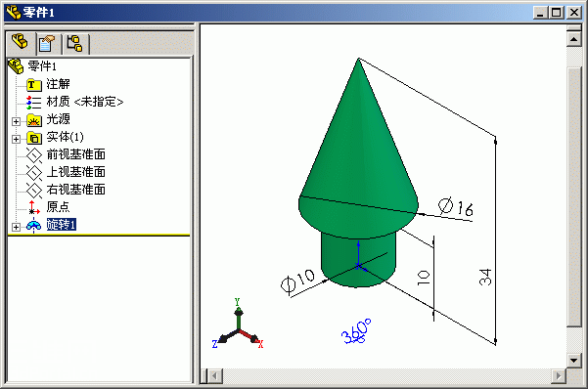Image resolution: width=588 pixels, height=389 pixels.
Task: Select the 光源 label
Action: (58, 119)
